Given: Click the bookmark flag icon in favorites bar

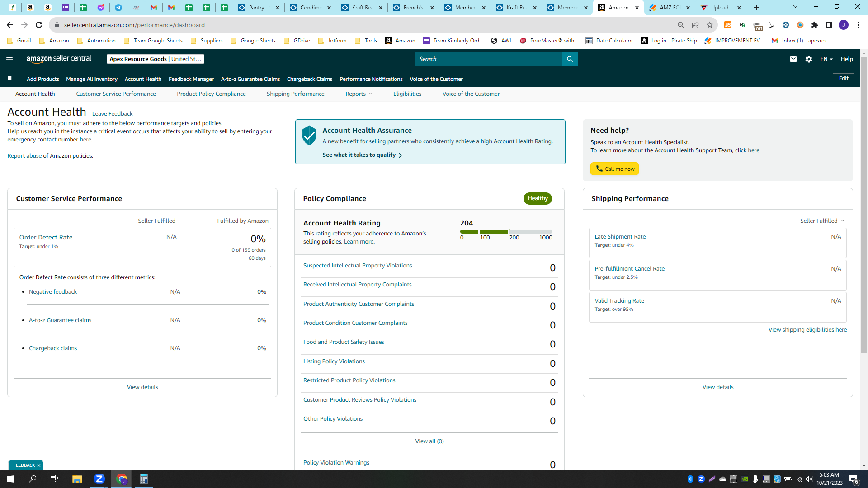Looking at the screenshot, I should point(9,79).
